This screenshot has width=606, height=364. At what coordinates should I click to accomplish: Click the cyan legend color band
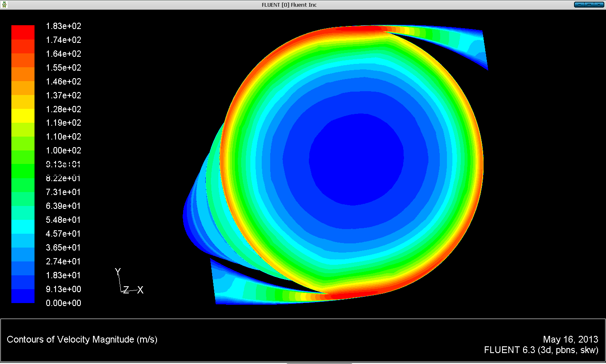[23, 227]
